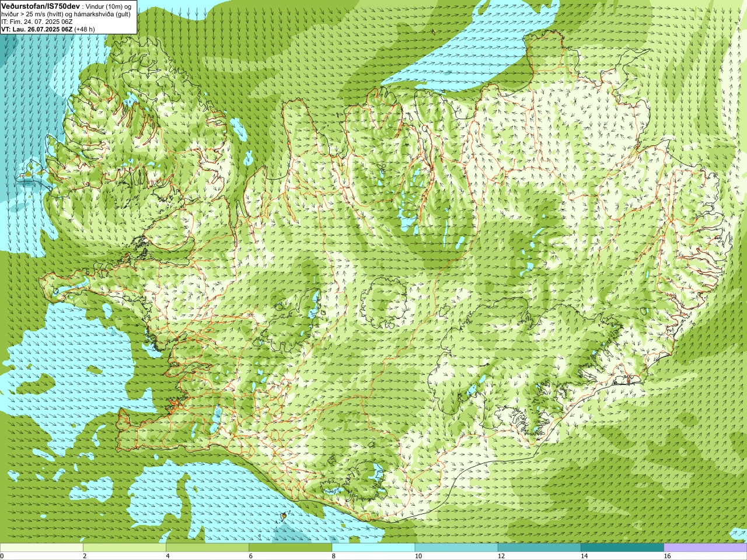Pick the 4–6 m/s green legend swatch
Image resolution: width=747 pixels, height=560 pixels.
(x=207, y=548)
